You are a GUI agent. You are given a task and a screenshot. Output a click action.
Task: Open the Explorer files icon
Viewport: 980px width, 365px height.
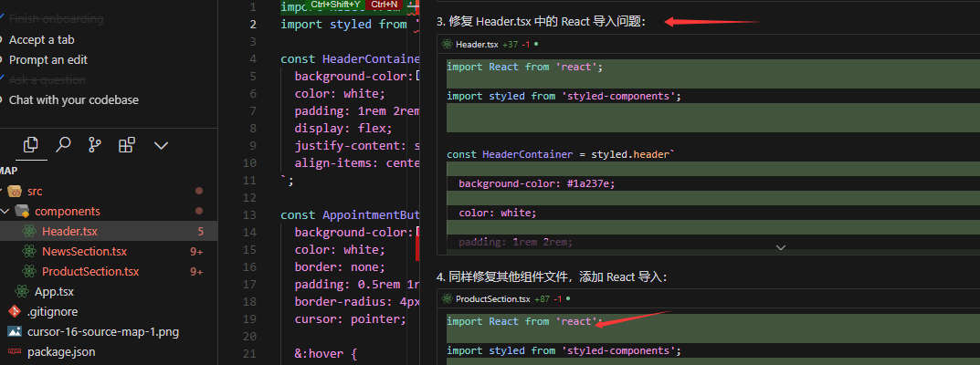pos(30,145)
